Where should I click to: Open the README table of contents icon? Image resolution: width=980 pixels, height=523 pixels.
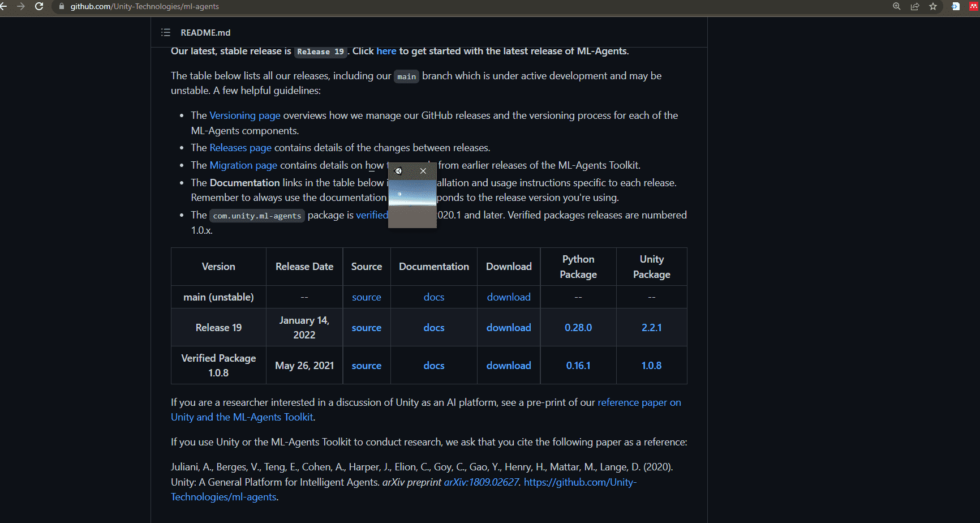click(x=166, y=32)
